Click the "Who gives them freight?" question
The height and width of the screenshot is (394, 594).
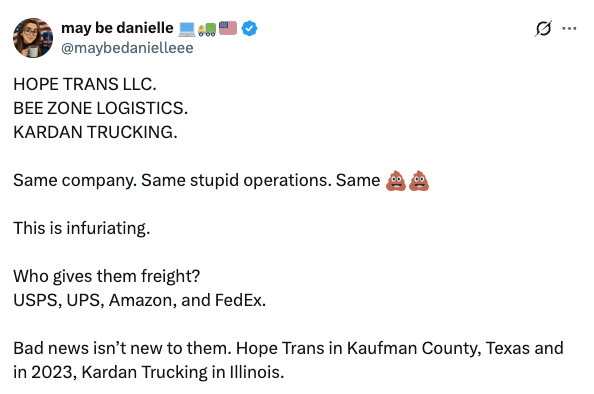tap(106, 276)
